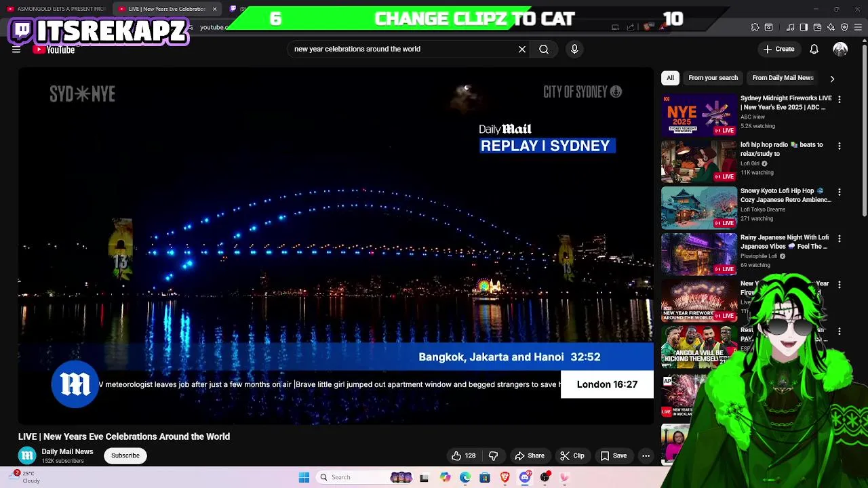The height and width of the screenshot is (488, 868).
Task: Click the Brave Shields lion icon in address bar
Action: click(x=648, y=27)
